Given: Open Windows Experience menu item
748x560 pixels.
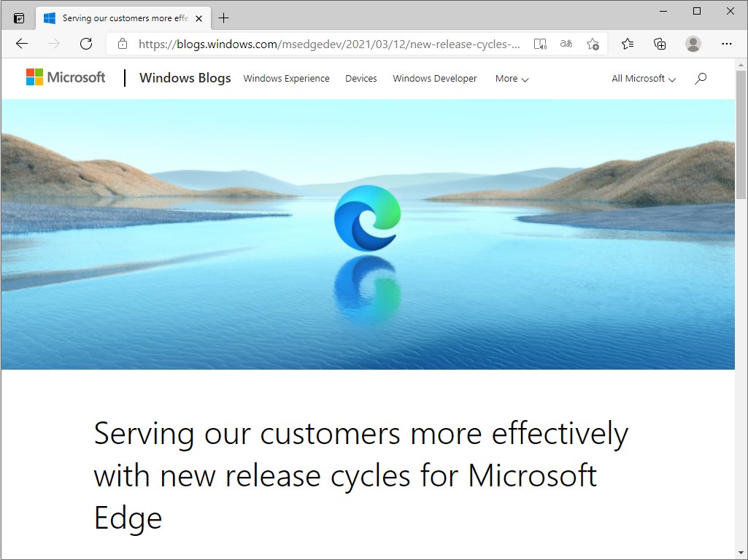Looking at the screenshot, I should point(286,79).
